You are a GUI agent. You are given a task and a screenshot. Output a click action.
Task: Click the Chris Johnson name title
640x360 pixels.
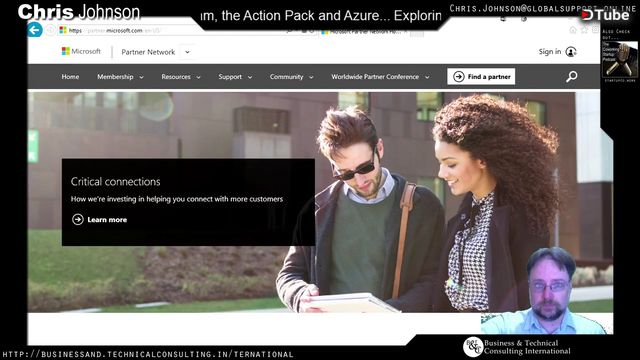[x=79, y=12]
